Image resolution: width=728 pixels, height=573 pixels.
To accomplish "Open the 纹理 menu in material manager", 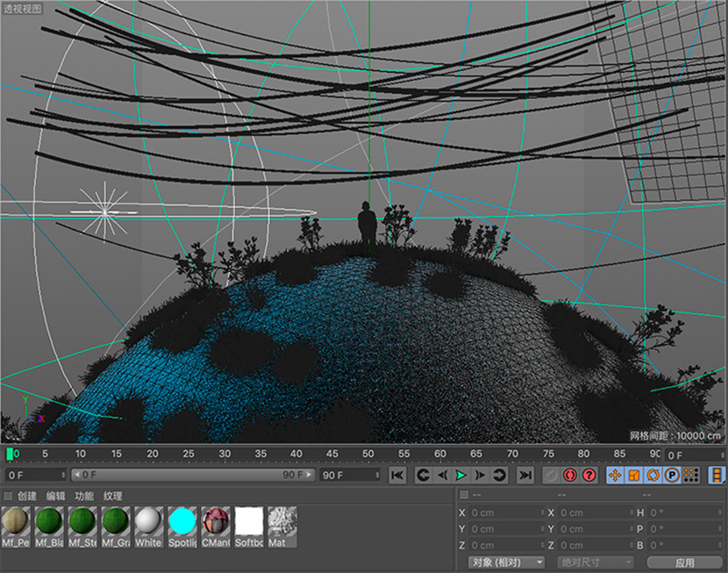I will point(113,496).
